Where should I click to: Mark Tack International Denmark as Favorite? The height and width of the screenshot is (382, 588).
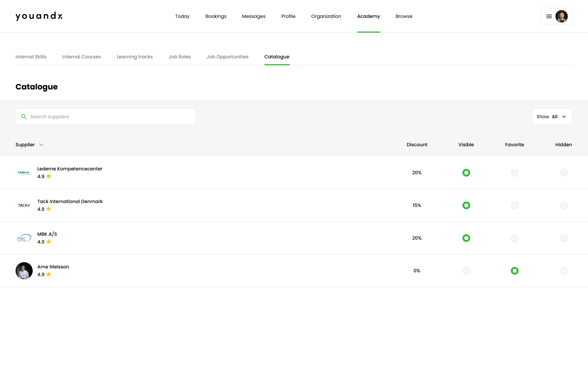(514, 205)
